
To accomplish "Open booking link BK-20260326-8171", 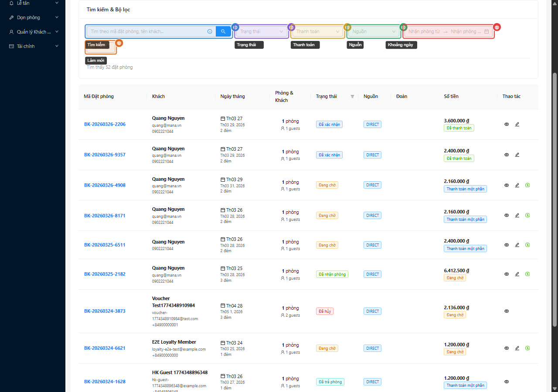I will pos(105,216).
